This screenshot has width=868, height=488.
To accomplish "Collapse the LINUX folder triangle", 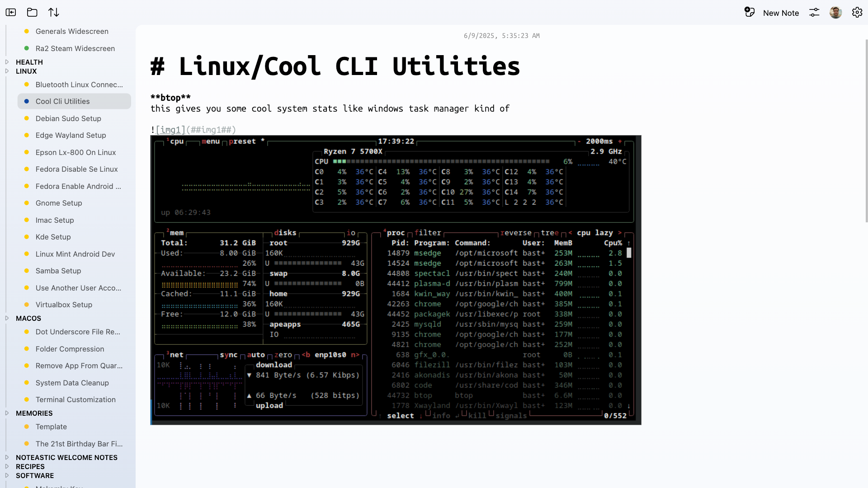I will point(7,71).
